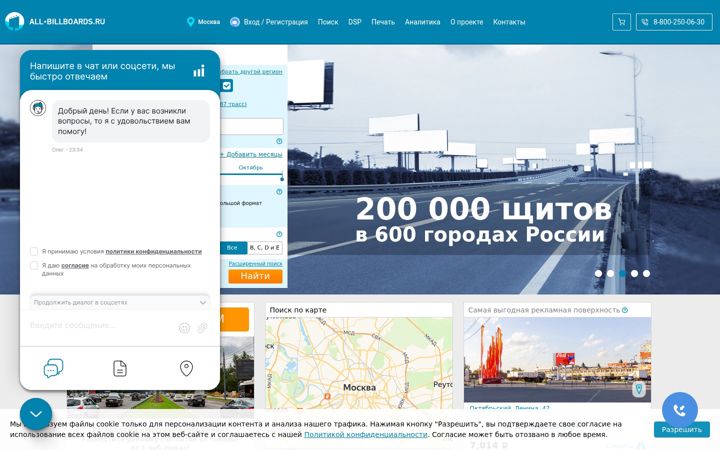Collapse chat with round chevron button
720x450 pixels.
[36, 414]
